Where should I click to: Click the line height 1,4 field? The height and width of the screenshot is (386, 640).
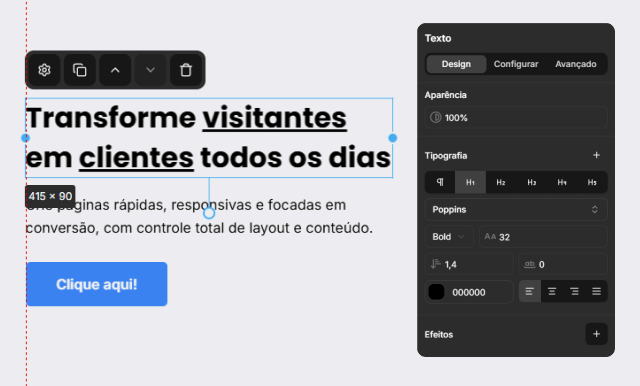tap(469, 264)
